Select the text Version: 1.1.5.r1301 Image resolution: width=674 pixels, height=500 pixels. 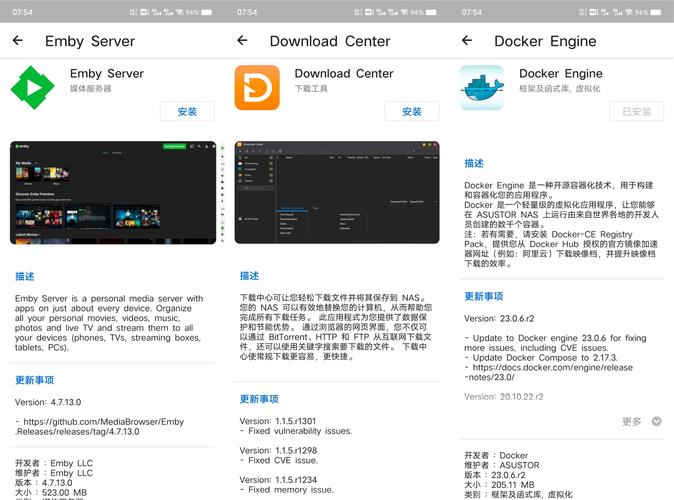click(x=278, y=421)
